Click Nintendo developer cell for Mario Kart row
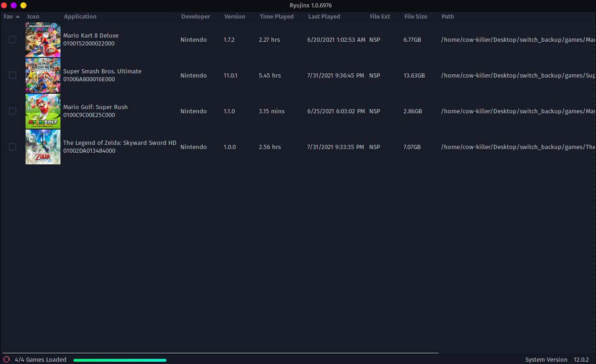 click(193, 40)
